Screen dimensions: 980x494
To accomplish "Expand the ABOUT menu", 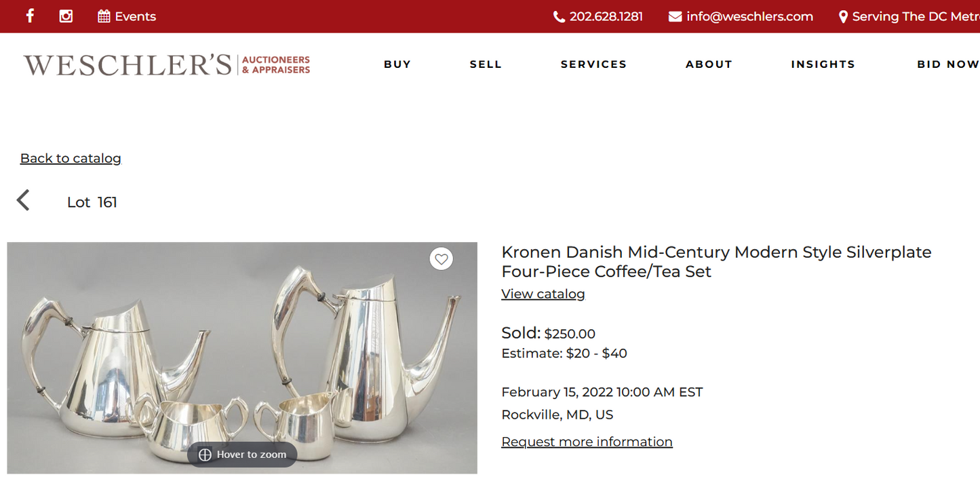I will point(709,64).
